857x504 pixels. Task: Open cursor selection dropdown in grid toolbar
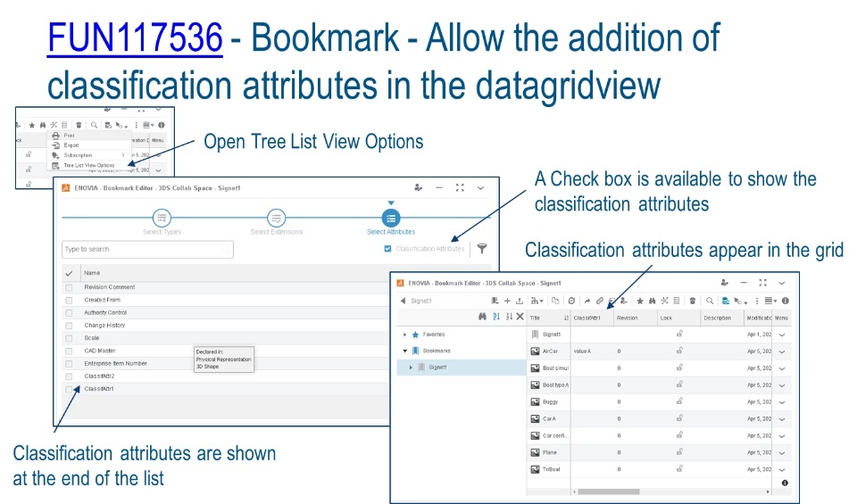pyautogui.click(x=741, y=301)
